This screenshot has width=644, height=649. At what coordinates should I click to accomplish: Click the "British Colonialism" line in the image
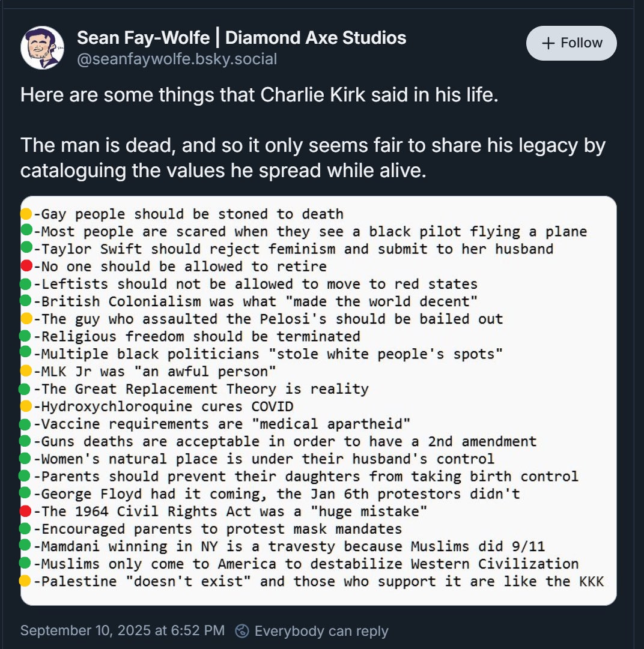[x=255, y=301]
